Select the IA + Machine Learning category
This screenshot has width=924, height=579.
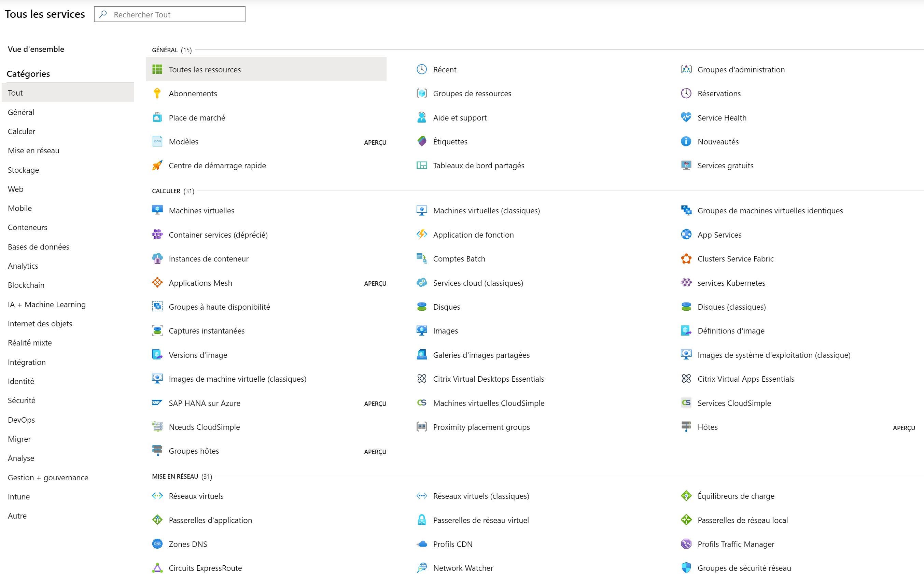(x=47, y=305)
